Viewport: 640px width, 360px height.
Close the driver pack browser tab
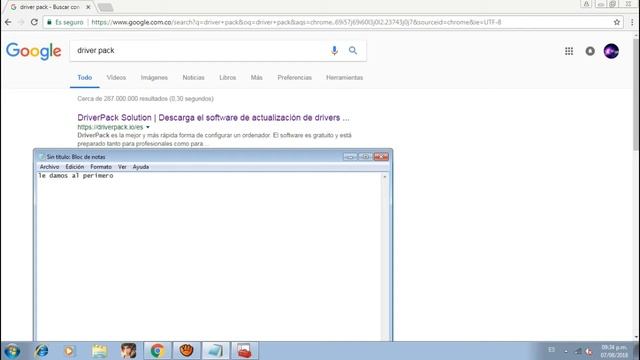coord(88,7)
